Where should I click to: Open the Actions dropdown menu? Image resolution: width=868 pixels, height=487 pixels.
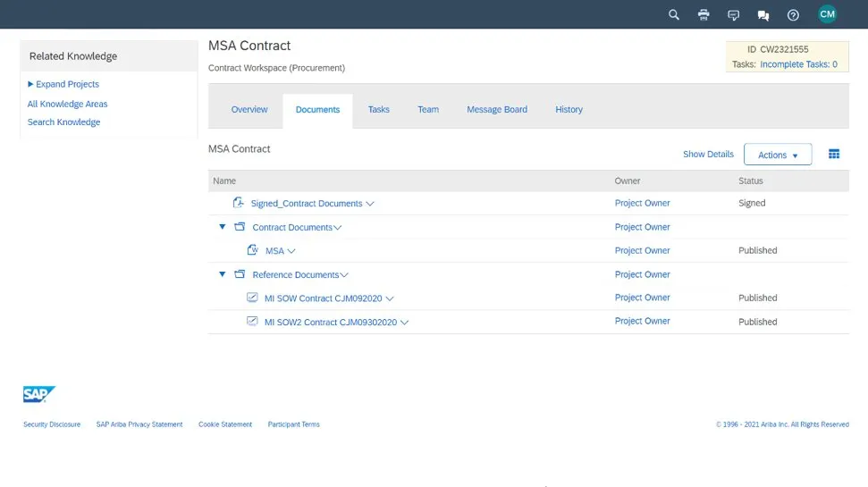click(777, 155)
